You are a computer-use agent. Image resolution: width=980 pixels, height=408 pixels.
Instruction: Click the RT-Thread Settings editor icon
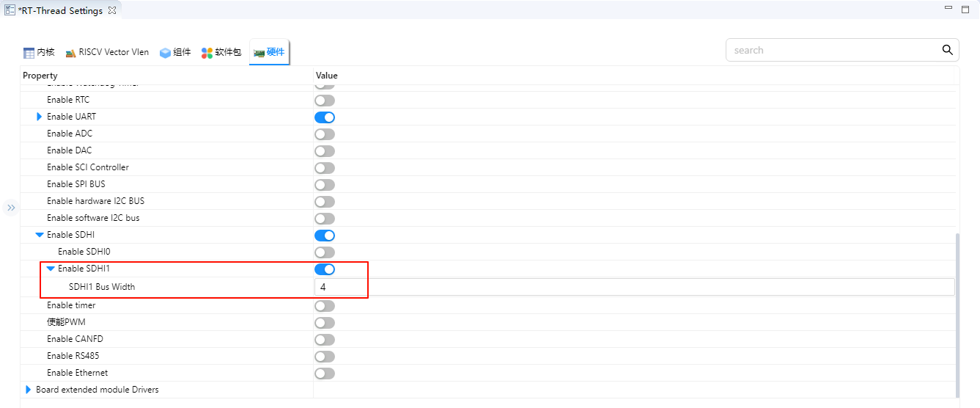click(x=10, y=10)
